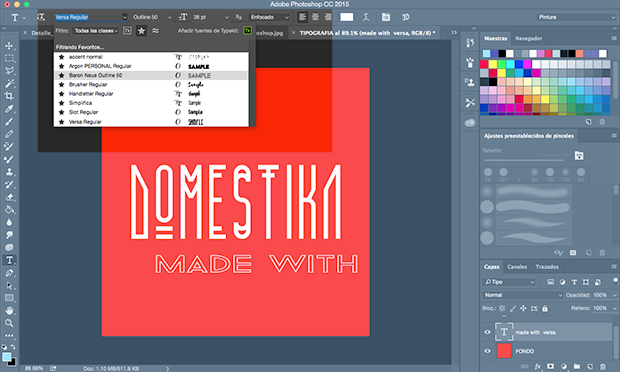
Task: Select the Eraser tool
Action: coord(9,197)
